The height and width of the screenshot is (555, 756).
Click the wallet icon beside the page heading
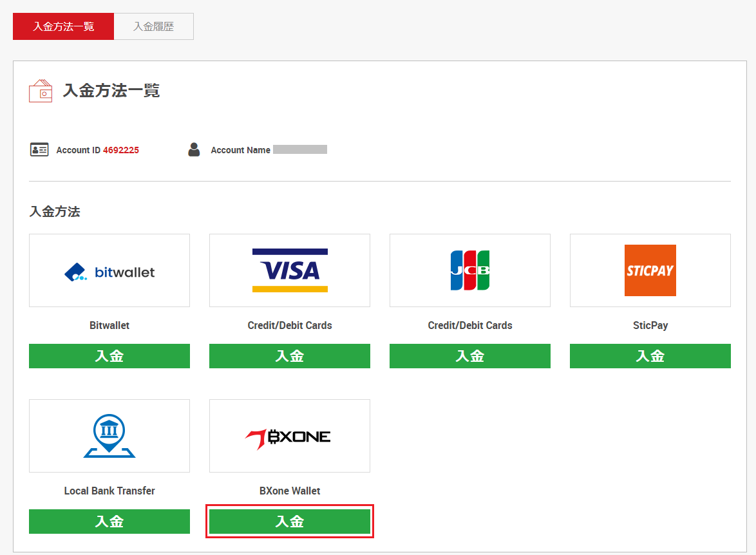(x=41, y=91)
